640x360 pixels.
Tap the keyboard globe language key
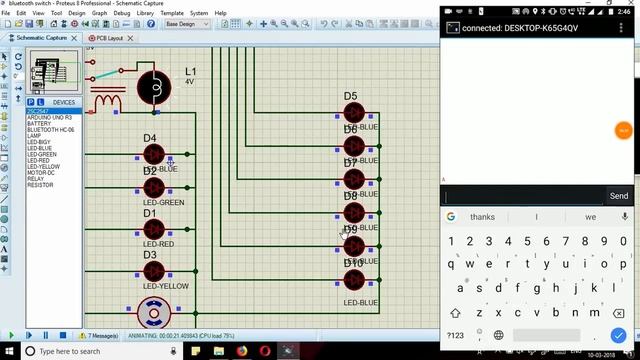click(498, 336)
